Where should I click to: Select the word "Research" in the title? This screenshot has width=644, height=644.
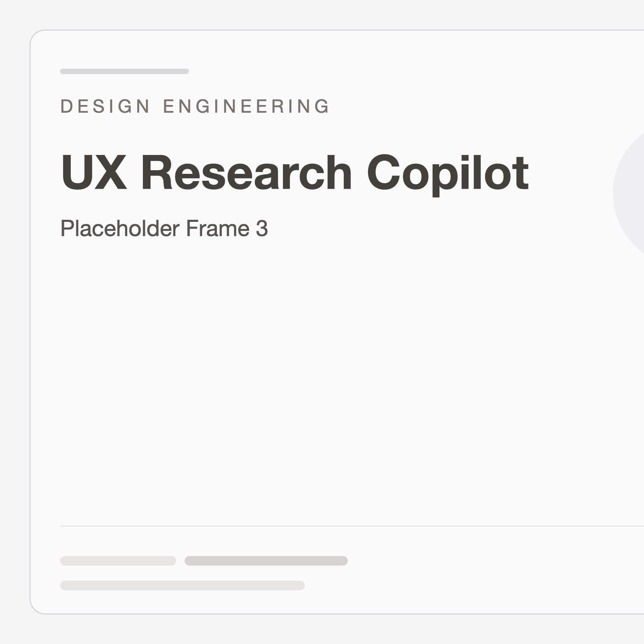coord(246,173)
